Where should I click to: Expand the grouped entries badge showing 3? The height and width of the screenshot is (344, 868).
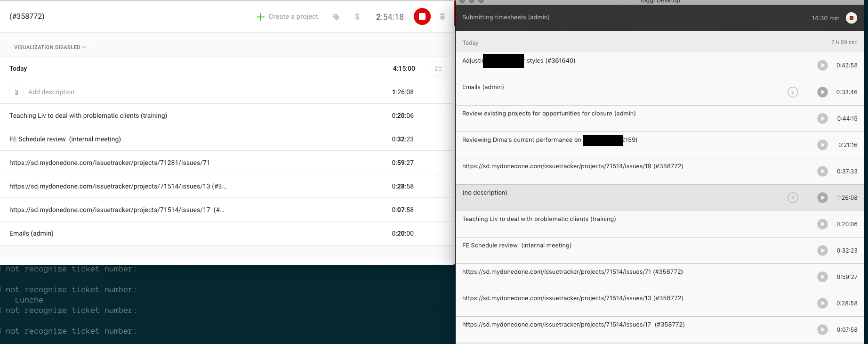(16, 92)
